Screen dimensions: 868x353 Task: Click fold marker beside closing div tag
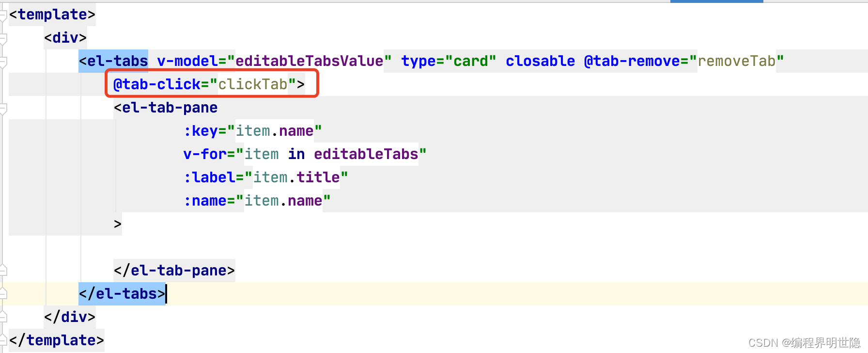tap(3, 317)
